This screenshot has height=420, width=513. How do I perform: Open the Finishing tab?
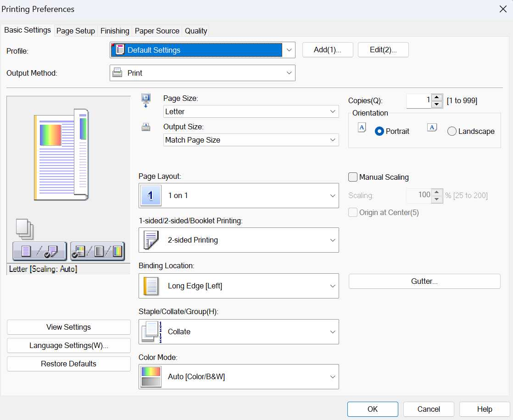pyautogui.click(x=115, y=31)
